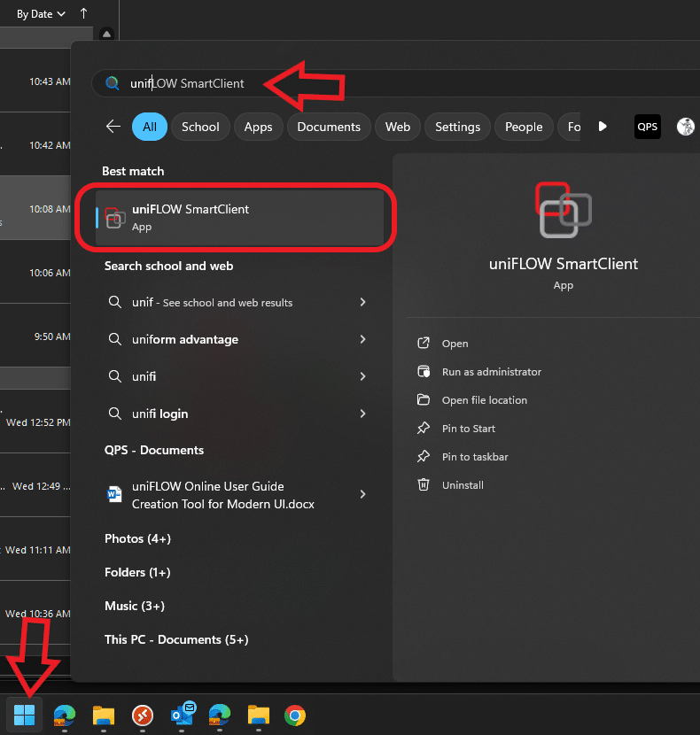Expand the 'unifi login' suggestion chevron
This screenshot has height=735, width=700.
[x=362, y=414]
